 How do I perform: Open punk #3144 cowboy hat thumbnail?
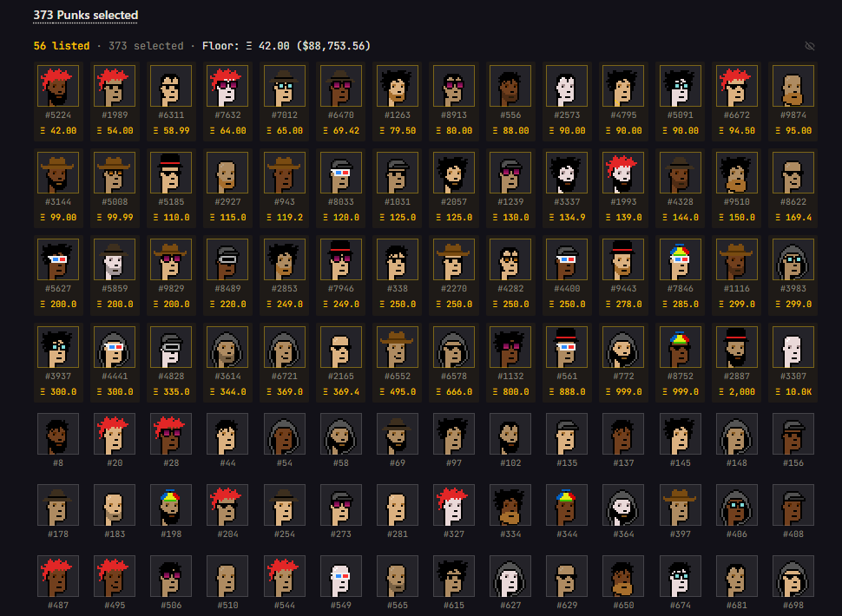coord(58,173)
